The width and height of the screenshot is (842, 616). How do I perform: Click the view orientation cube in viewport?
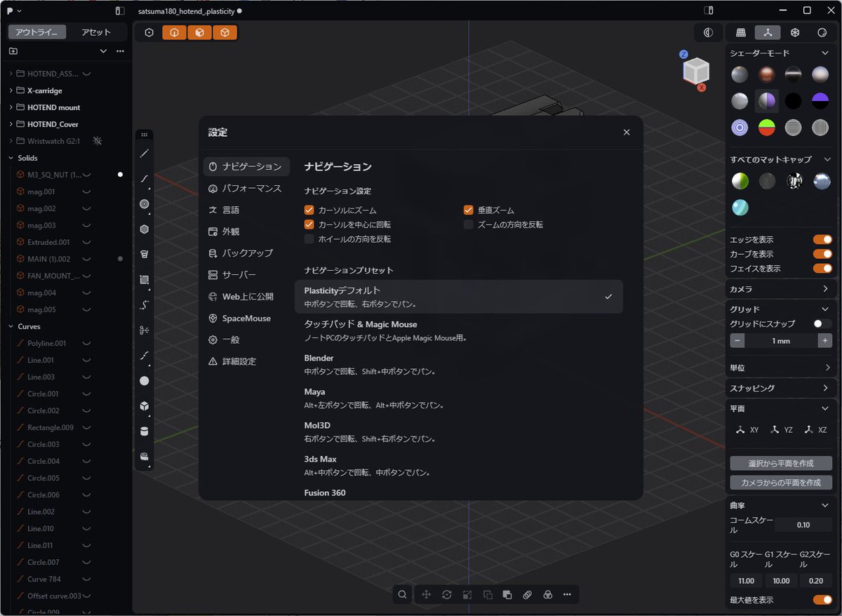[696, 70]
